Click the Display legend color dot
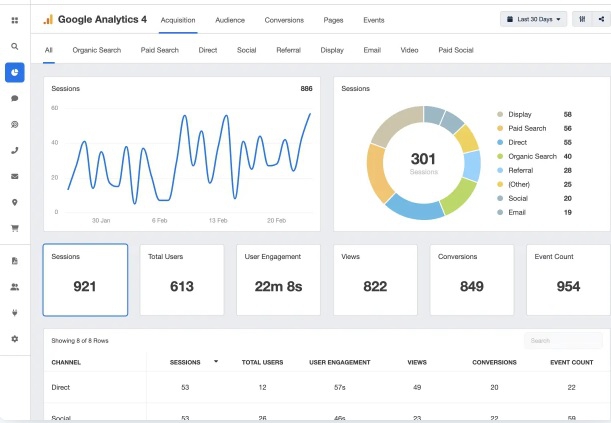This screenshot has width=611, height=423. click(x=500, y=114)
